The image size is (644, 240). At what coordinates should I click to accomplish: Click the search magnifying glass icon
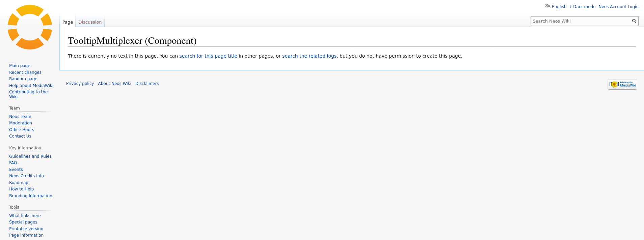634,21
